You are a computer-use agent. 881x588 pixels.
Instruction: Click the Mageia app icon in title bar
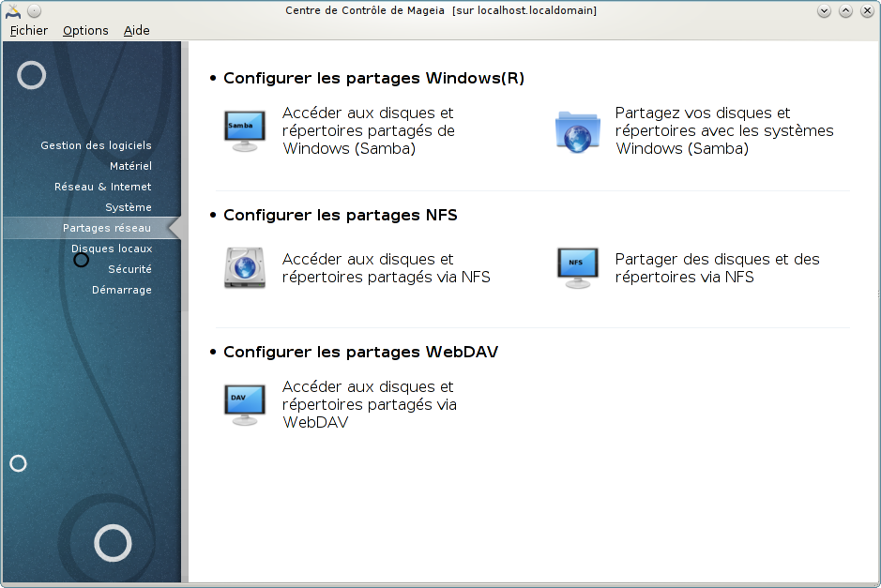click(x=13, y=10)
